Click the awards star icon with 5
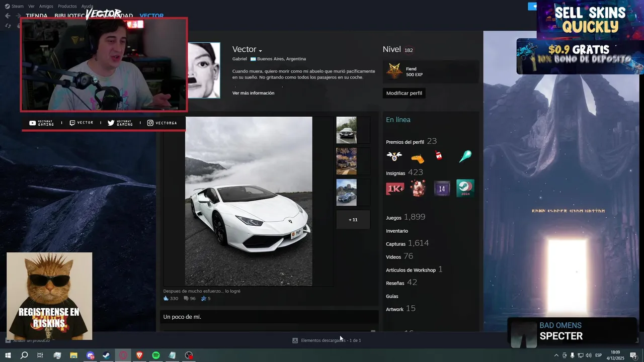The width and height of the screenshot is (644, 362). click(x=204, y=299)
